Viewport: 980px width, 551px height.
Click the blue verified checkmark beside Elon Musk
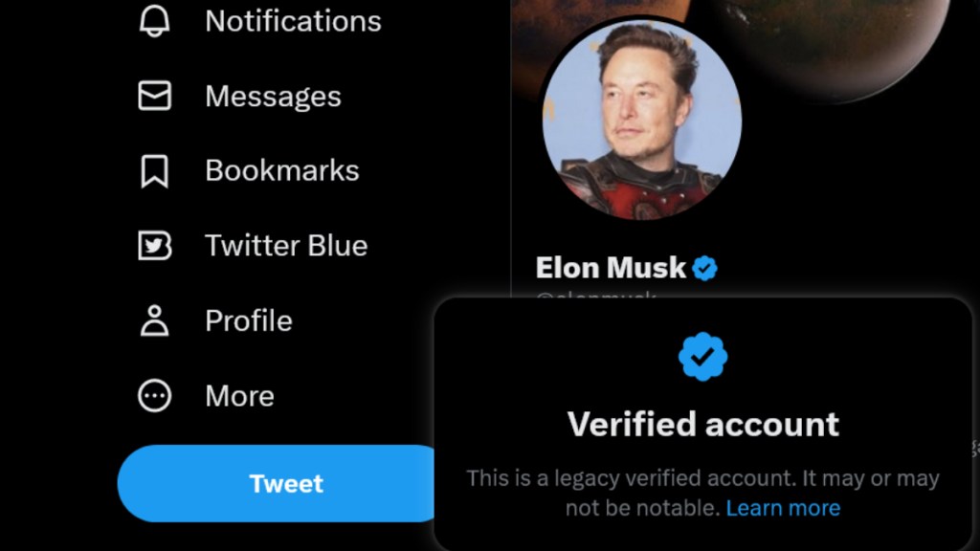pos(704,268)
